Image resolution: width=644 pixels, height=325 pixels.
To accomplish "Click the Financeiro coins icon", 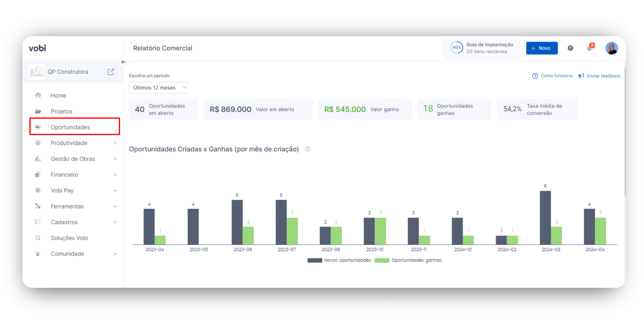I will 38,175.
